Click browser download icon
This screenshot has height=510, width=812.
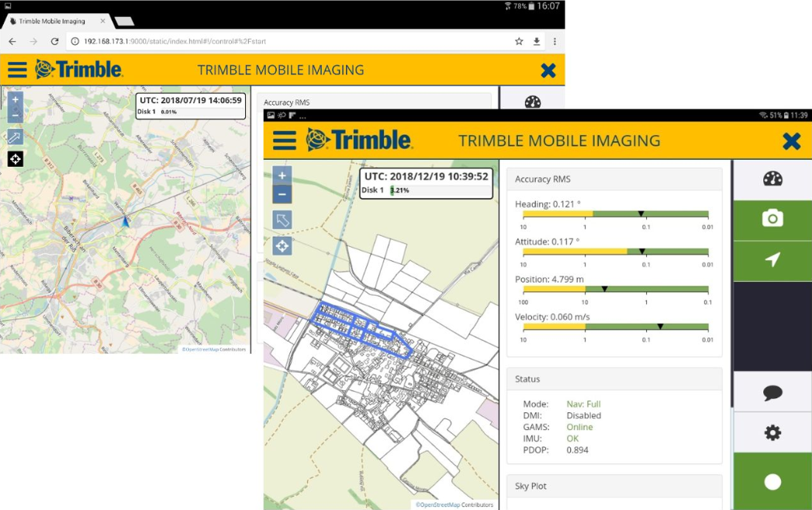pos(537,41)
